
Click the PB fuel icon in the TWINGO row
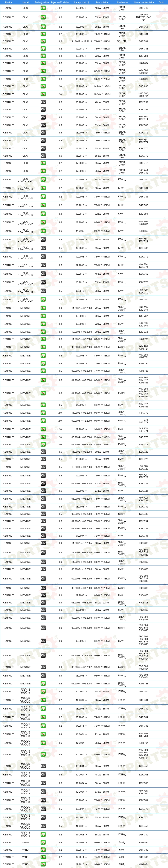43,842
